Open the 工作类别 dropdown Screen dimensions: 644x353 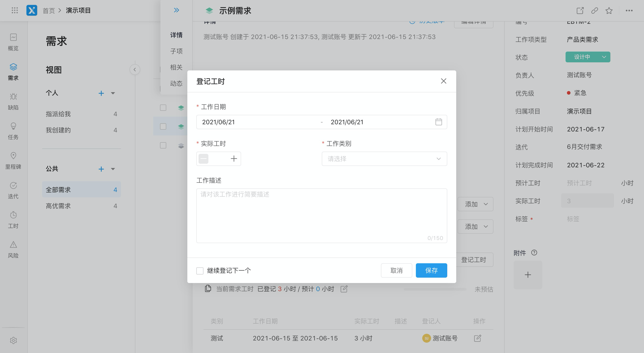coord(384,159)
